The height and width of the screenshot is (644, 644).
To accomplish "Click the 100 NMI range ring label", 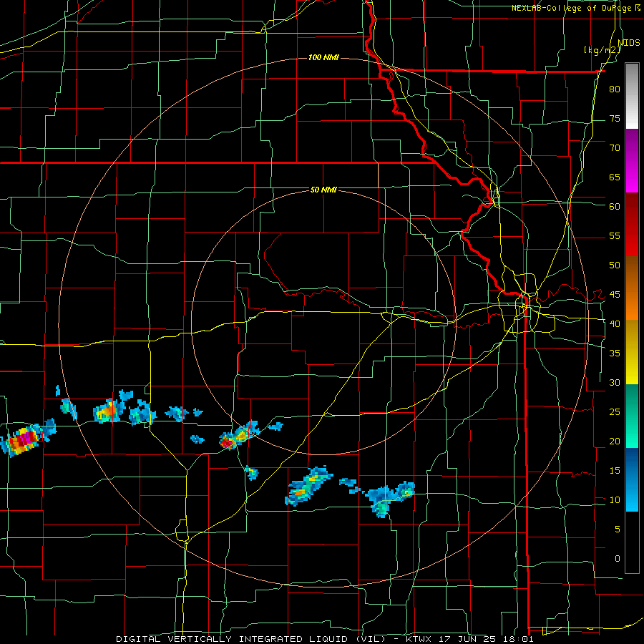I will tap(323, 57).
